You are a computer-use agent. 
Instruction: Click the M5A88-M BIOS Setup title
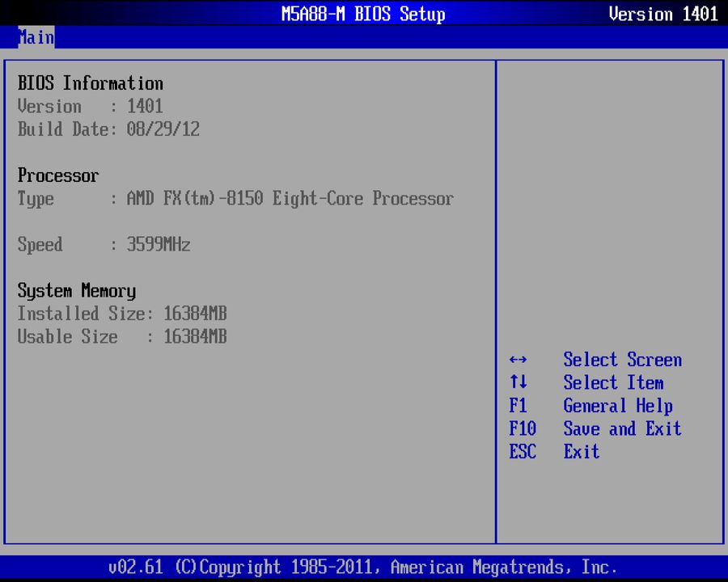(x=363, y=14)
